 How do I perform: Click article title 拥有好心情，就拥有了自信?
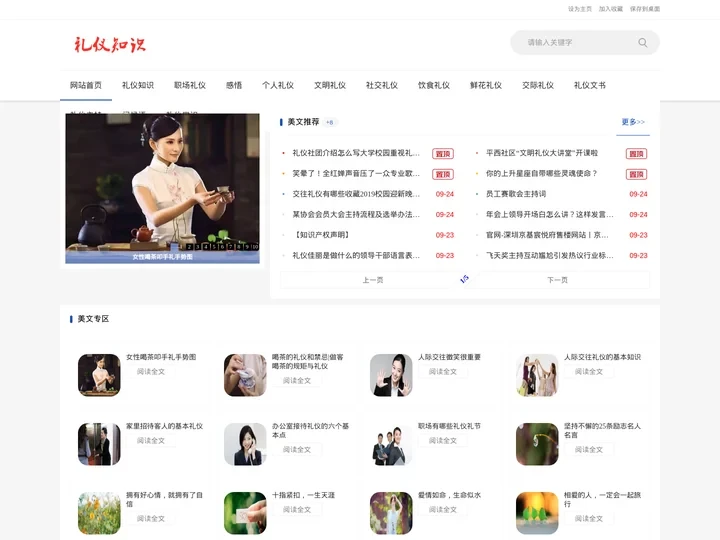tap(164, 499)
